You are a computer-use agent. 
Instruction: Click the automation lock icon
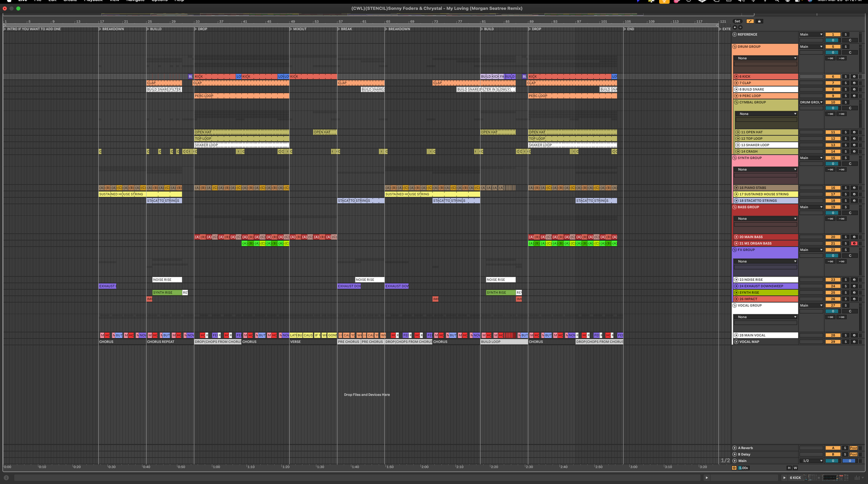tap(759, 21)
